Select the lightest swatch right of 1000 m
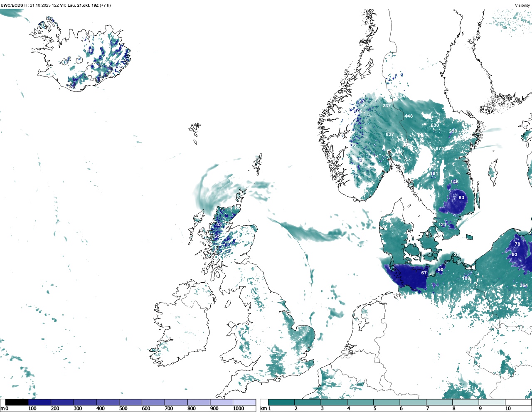This screenshot has width=532, height=412. tap(244, 402)
